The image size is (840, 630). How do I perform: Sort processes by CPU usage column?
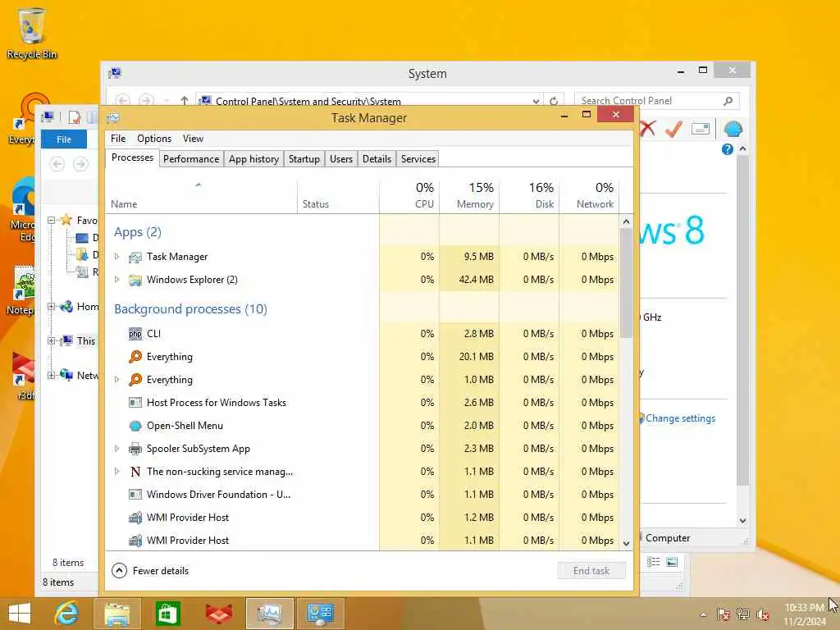point(409,197)
